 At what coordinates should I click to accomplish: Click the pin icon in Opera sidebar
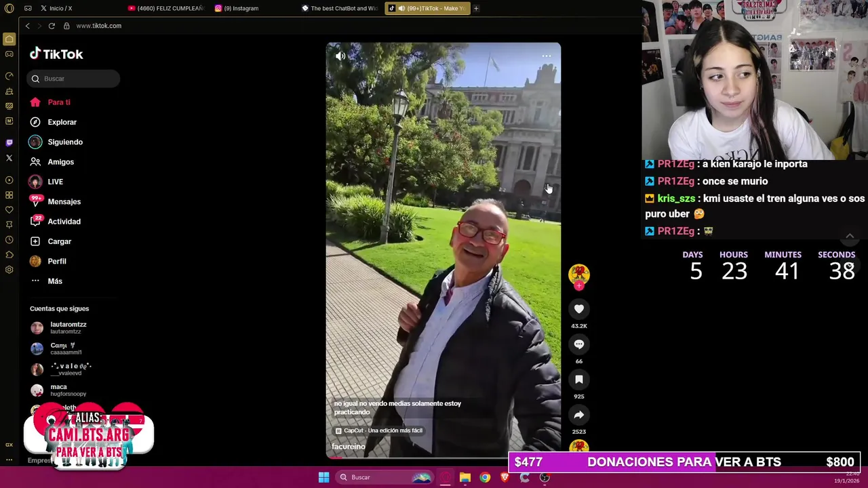click(9, 225)
